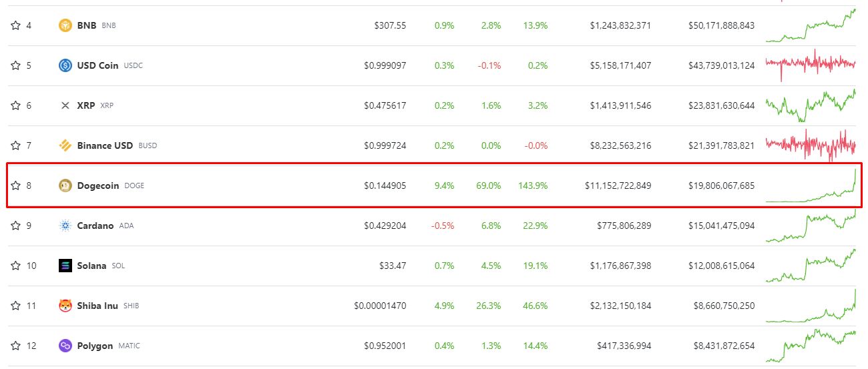This screenshot has width=868, height=369.
Task: View USD Coin 7-day sparkline chart
Action: point(811,65)
